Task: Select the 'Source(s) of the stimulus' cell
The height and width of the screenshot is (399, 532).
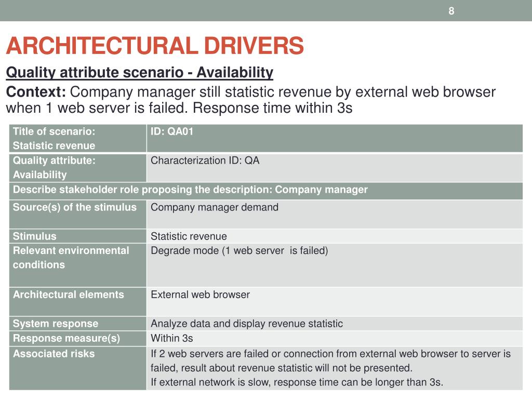Action: (78, 214)
